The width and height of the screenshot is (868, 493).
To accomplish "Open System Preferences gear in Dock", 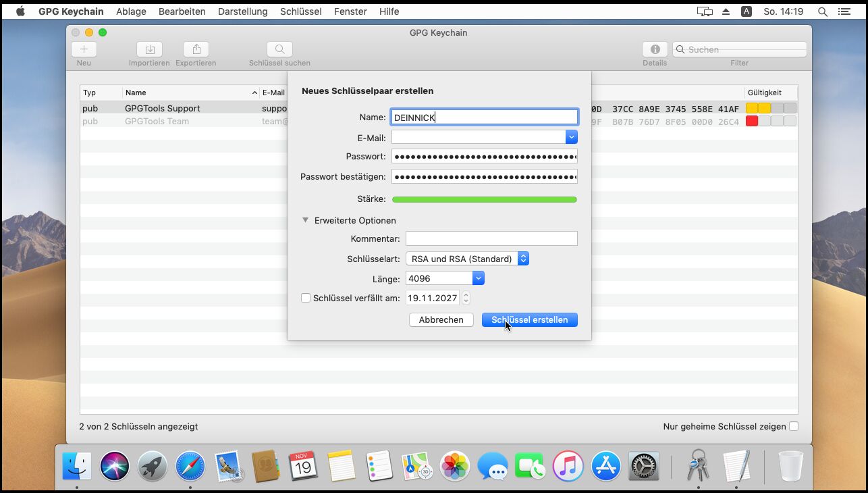I will [x=643, y=465].
